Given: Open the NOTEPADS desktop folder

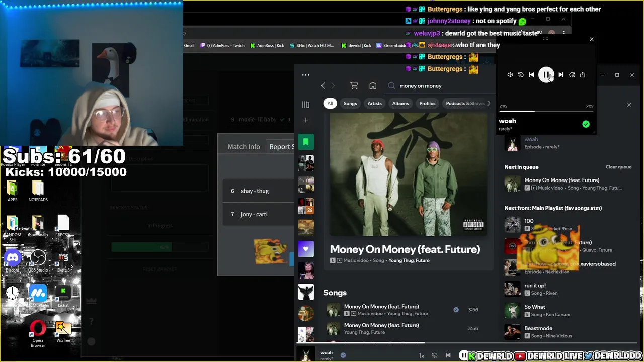Looking at the screenshot, I should [38, 191].
